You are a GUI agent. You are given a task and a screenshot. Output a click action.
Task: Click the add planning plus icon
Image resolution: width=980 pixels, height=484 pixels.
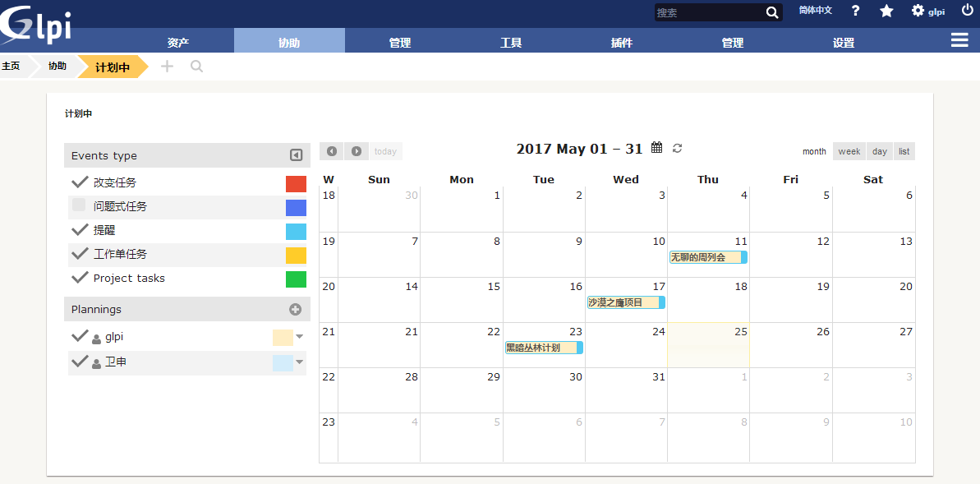click(296, 310)
